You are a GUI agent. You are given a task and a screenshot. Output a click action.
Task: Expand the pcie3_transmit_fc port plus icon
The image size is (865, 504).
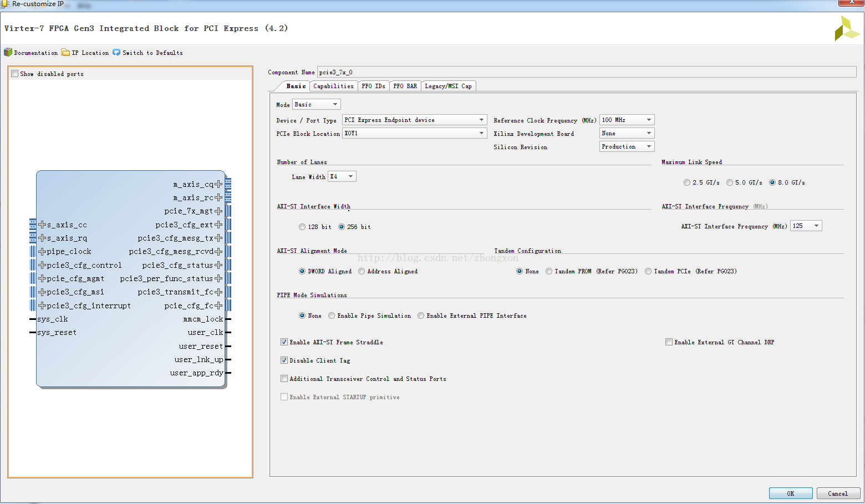pos(218,292)
